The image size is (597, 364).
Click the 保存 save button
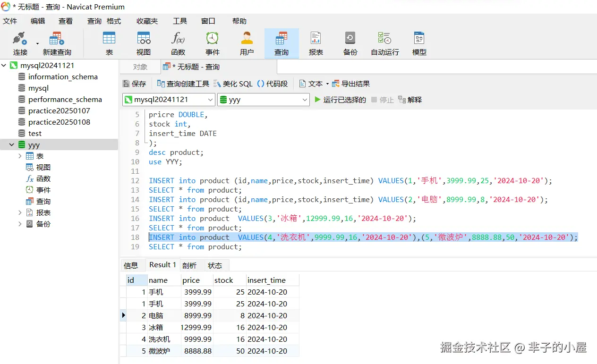click(x=135, y=84)
